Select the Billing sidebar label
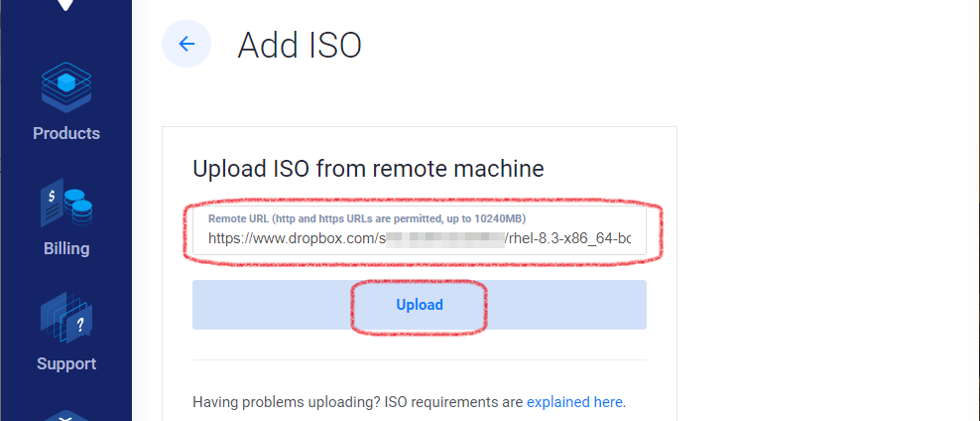The image size is (980, 421). point(66,248)
